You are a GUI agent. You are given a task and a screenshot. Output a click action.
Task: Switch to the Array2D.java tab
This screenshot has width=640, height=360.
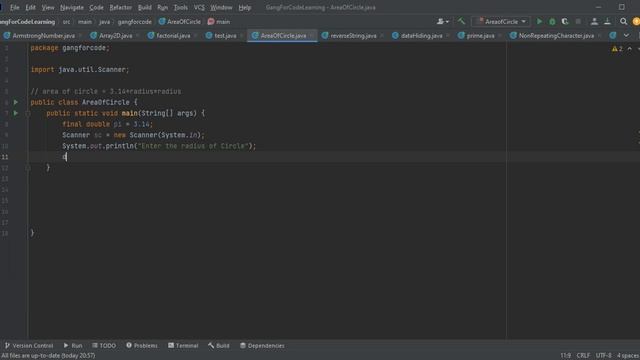point(116,36)
